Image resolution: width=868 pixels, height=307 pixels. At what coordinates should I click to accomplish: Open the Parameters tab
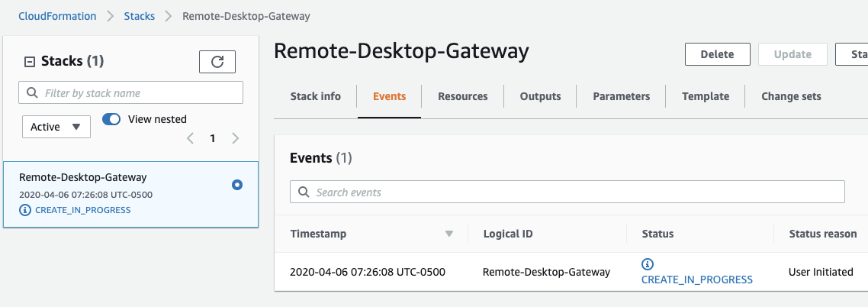621,96
